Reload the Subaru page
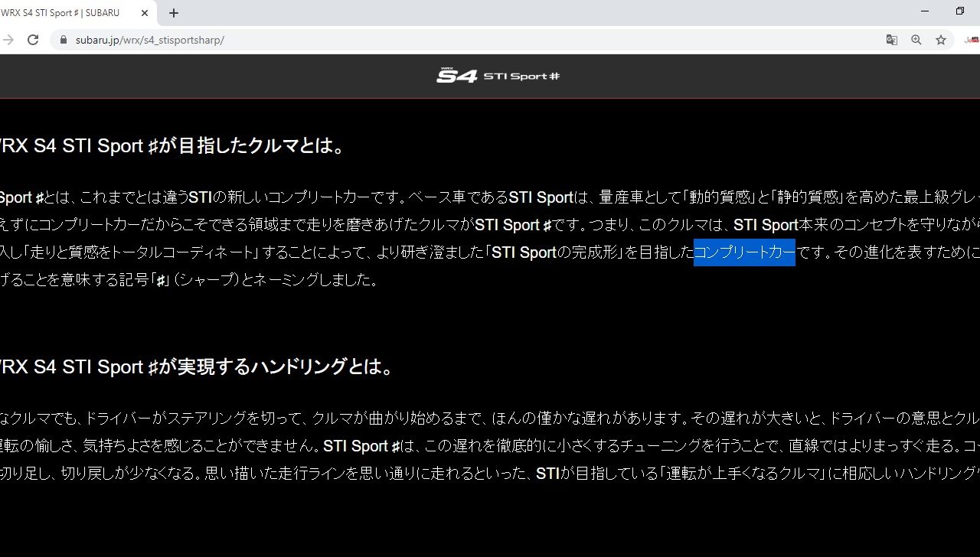The height and width of the screenshot is (557, 980). click(x=33, y=40)
